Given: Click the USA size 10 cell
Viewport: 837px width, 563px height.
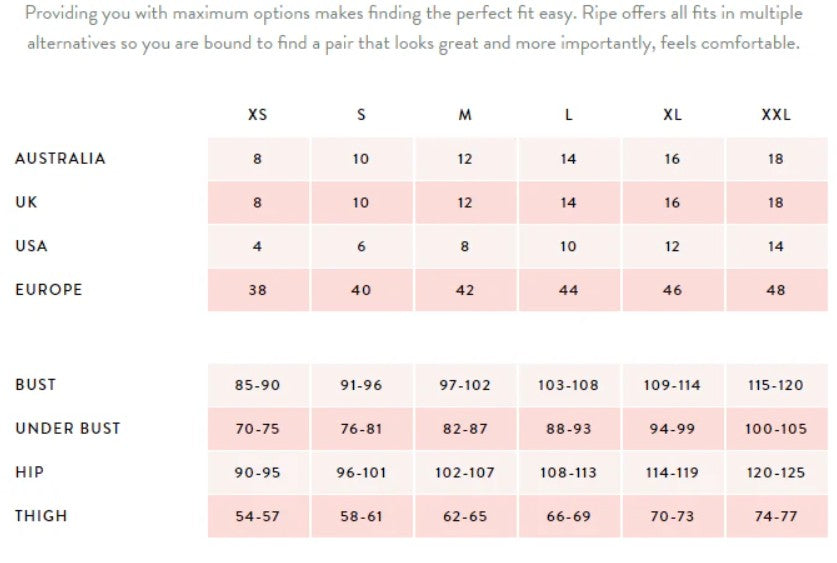Looking at the screenshot, I should 568,246.
